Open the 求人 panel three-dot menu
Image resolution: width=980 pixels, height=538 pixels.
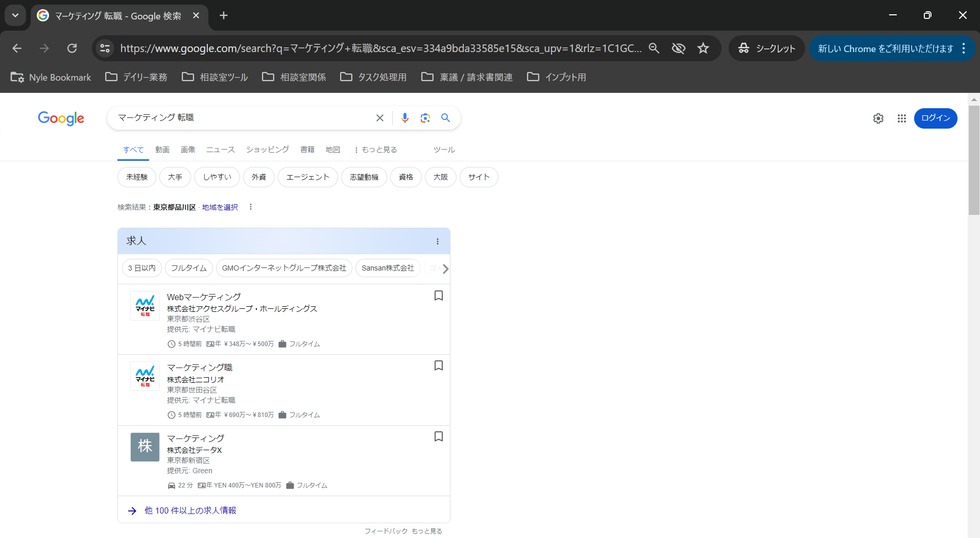pyautogui.click(x=438, y=241)
